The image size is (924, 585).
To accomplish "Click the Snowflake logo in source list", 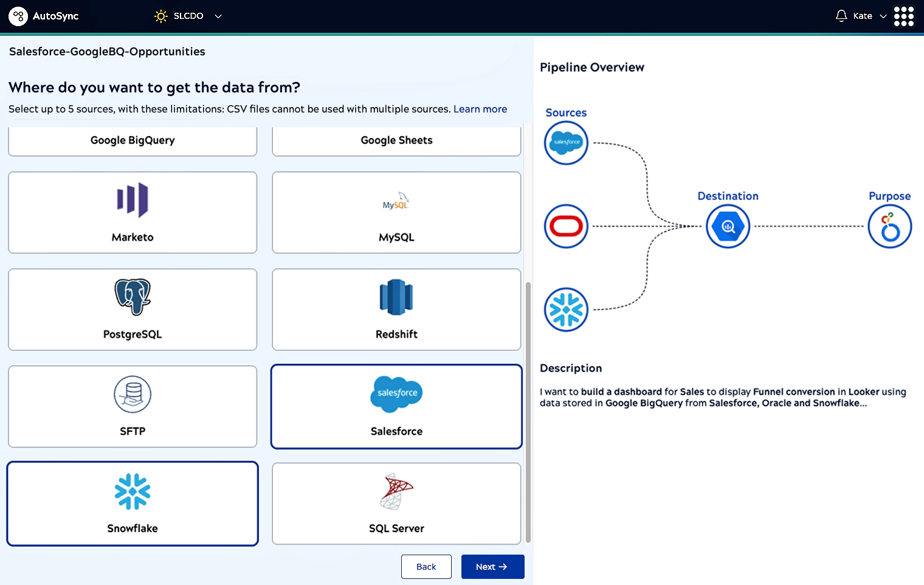I will coord(133,491).
